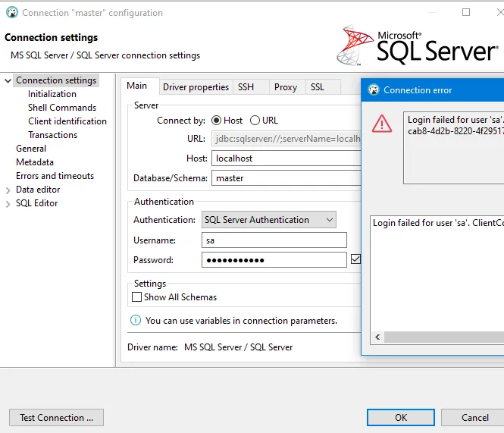Select Shell Commands in the tree
Viewport: 504px width, 433px height.
[x=62, y=108]
